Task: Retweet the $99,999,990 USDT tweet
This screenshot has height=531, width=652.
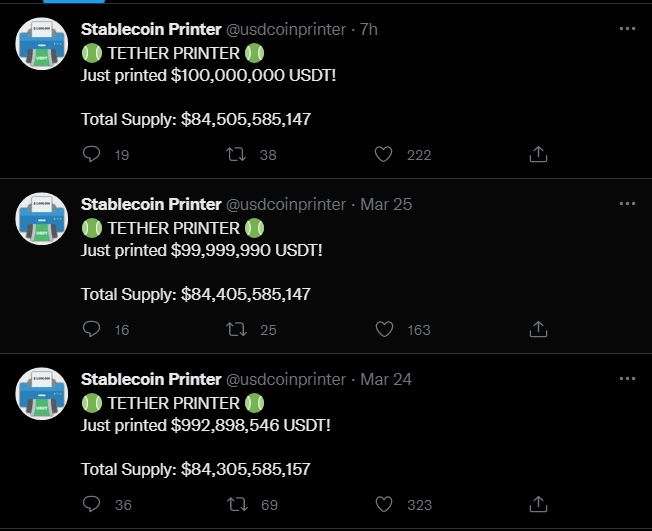Action: pos(236,330)
